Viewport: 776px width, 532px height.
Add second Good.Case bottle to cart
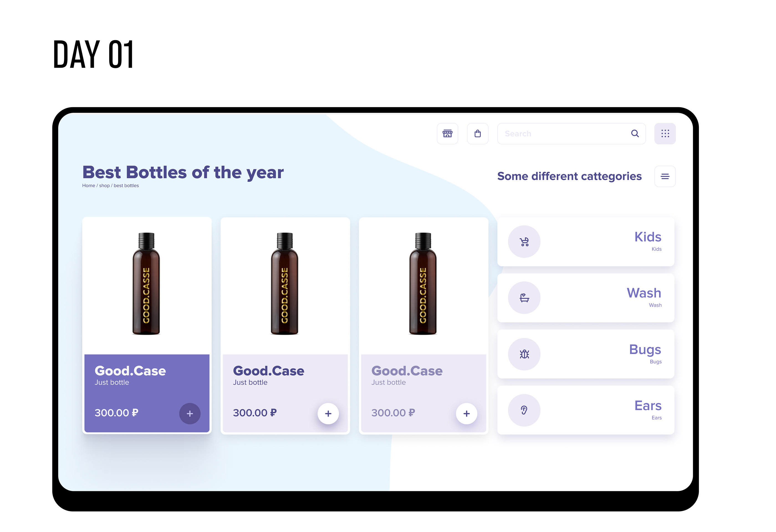point(328,414)
